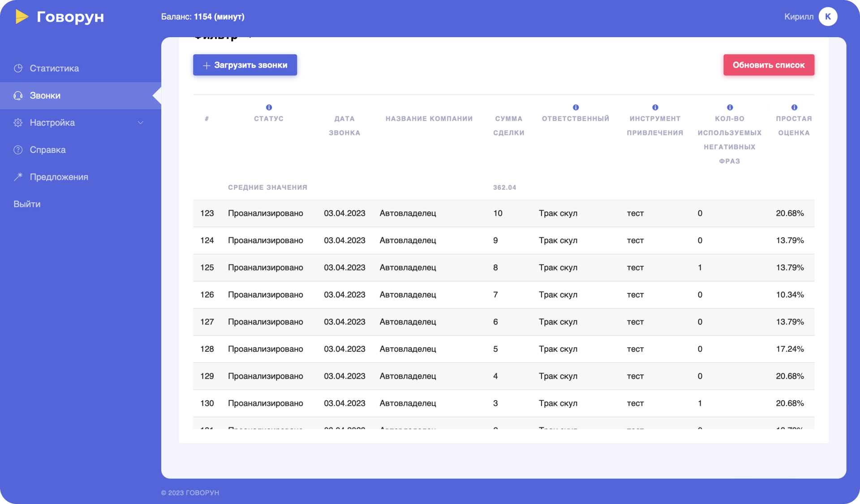The width and height of the screenshot is (860, 504).
Task: Click the Звонки headset icon
Action: pos(18,96)
